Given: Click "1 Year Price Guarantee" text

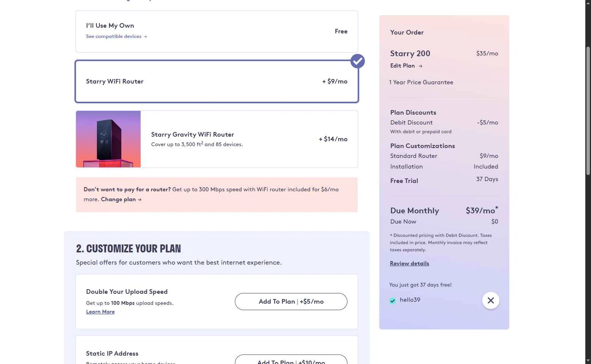Looking at the screenshot, I should [421, 82].
